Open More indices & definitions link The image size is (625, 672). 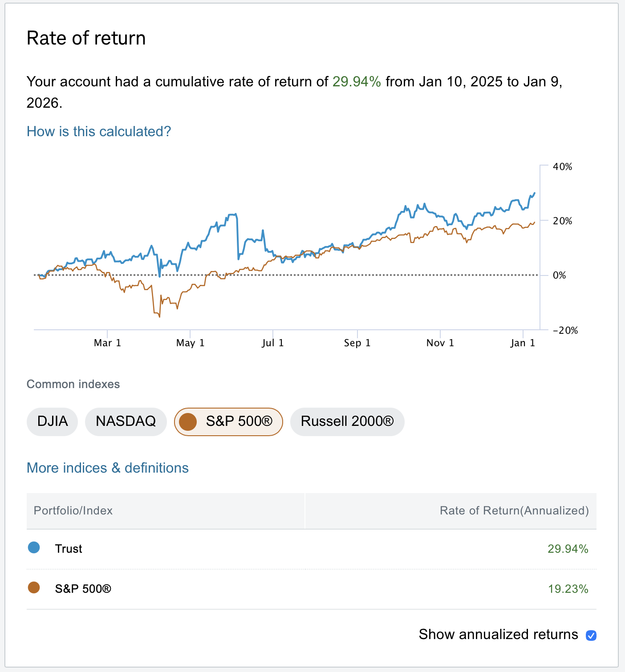[x=108, y=468]
